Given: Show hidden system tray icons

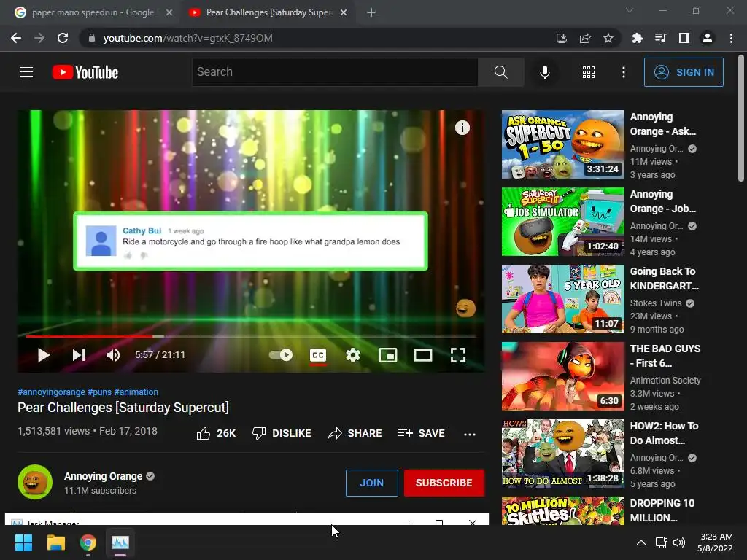Looking at the screenshot, I should point(641,542).
